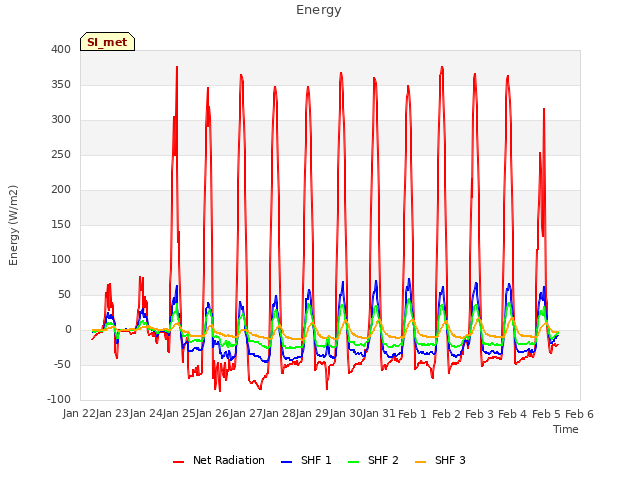Click the Jan 26 x-axis date label
Viewport: 640px width, 480px height.
(213, 414)
